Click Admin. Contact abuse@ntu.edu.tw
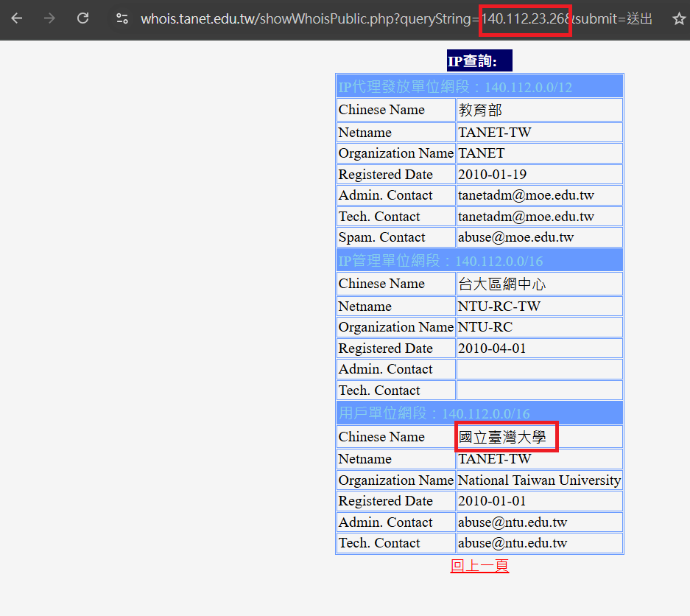Image resolution: width=690 pixels, height=616 pixels. (540, 522)
